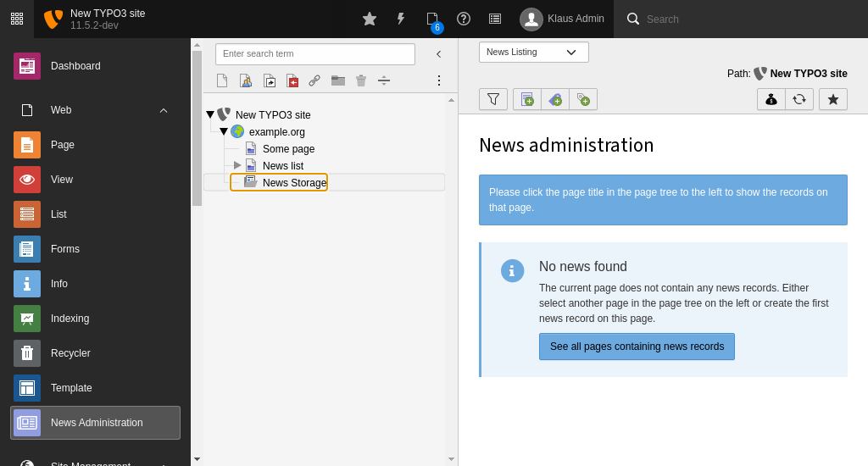The width and height of the screenshot is (868, 466).
Task: Collapse the Web module group
Action: click(x=164, y=110)
